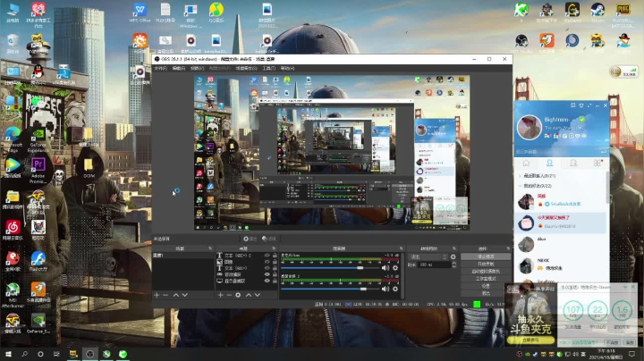
Task: Expand the 最近联系人 group in QQ
Action: [x=520, y=175]
